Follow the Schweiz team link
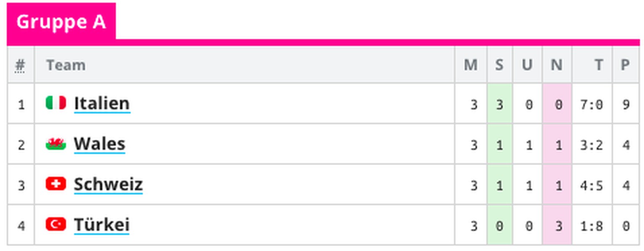The width and height of the screenshot is (644, 251). [x=108, y=184]
